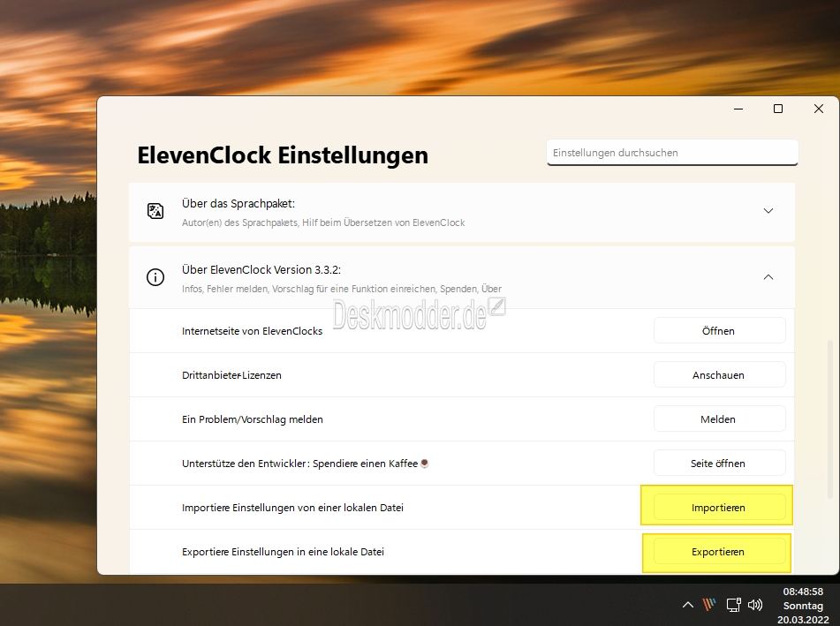Close the ElevenClock settings window
The height and width of the screenshot is (626, 840).
819,109
